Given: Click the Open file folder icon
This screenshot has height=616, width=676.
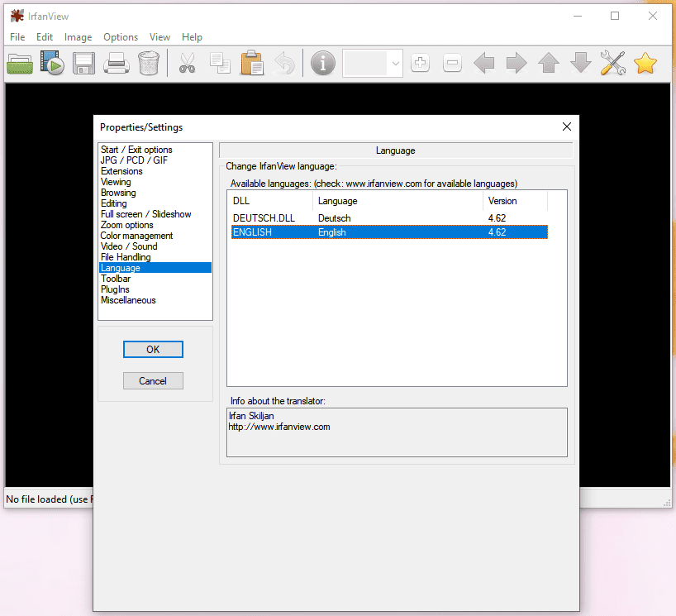Looking at the screenshot, I should point(20,64).
